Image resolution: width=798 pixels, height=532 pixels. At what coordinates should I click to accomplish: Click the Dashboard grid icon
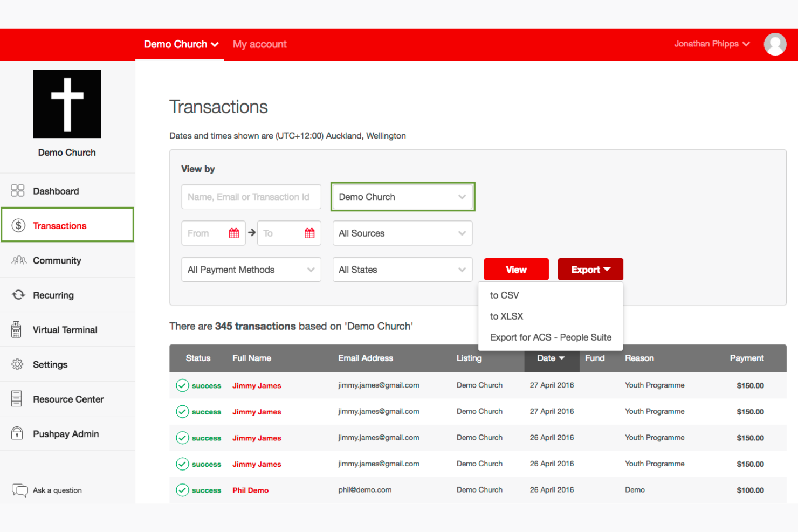[18, 191]
